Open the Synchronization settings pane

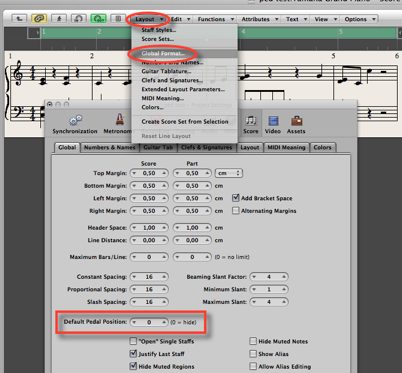(75, 124)
